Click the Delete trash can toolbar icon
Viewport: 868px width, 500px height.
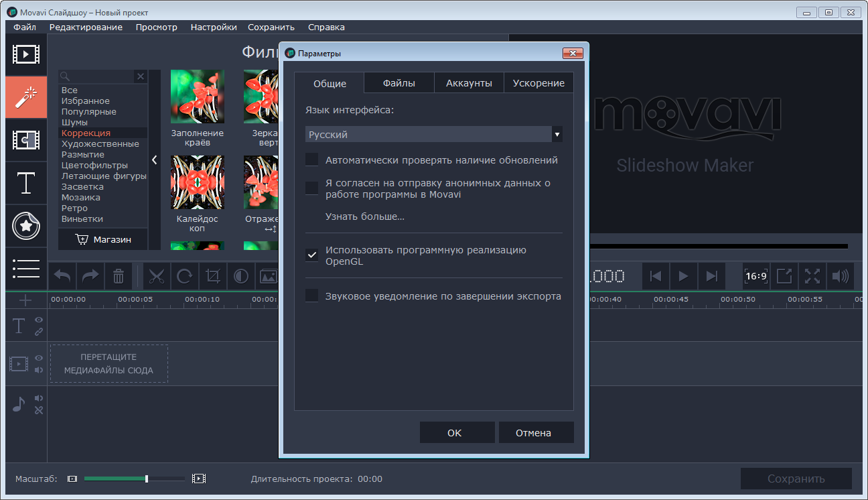[118, 275]
